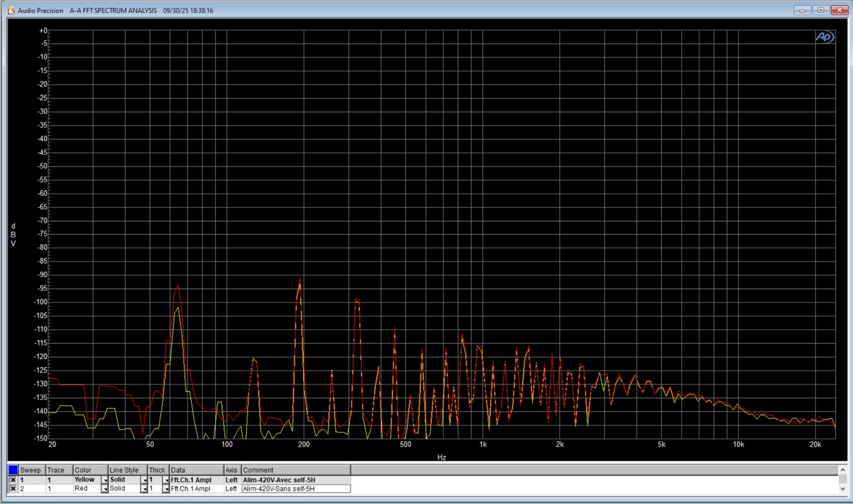Click the Hz x-axis label

click(x=441, y=457)
